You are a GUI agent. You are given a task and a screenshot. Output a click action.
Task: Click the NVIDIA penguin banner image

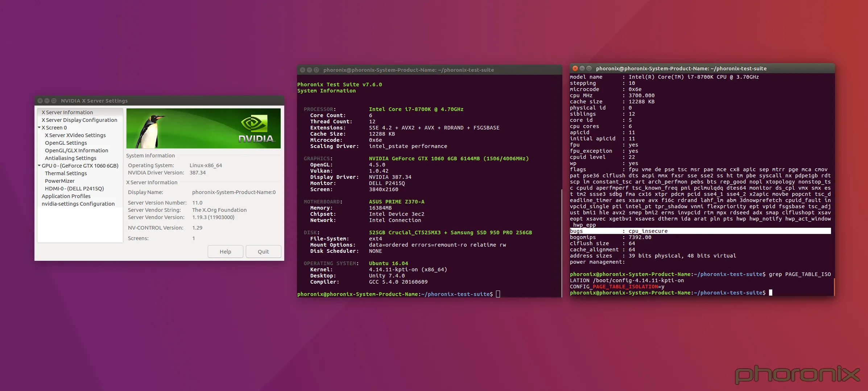coord(203,128)
